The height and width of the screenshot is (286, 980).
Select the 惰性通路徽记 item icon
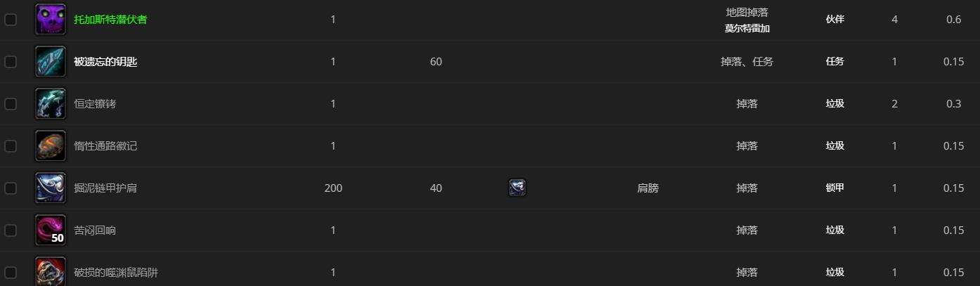[x=51, y=146]
